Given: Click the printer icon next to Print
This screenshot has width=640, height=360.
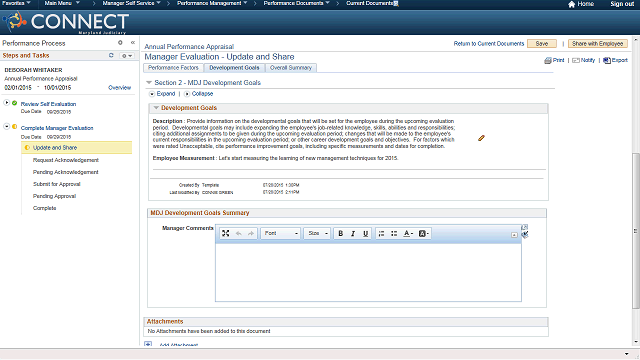Looking at the screenshot, I should click(x=548, y=60).
